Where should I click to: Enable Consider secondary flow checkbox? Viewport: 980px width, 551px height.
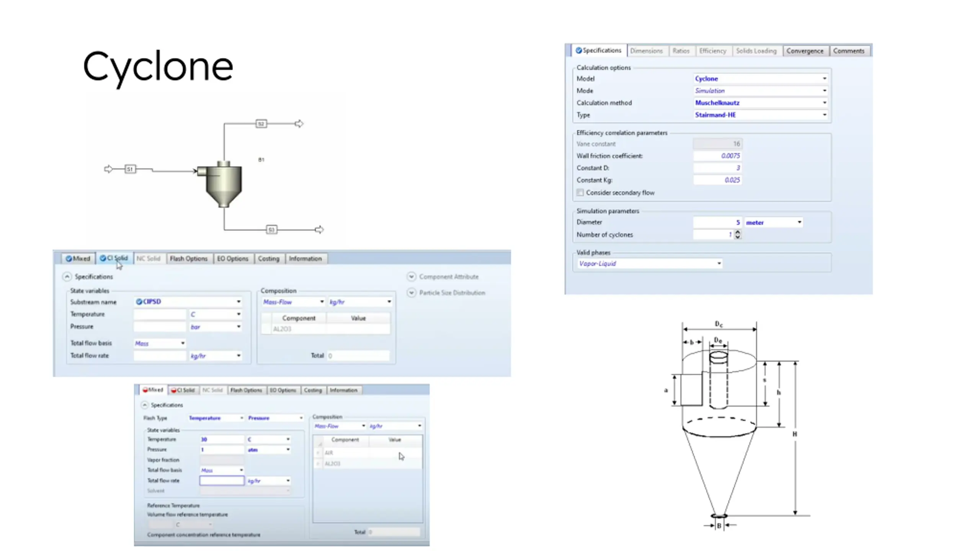[x=580, y=193]
